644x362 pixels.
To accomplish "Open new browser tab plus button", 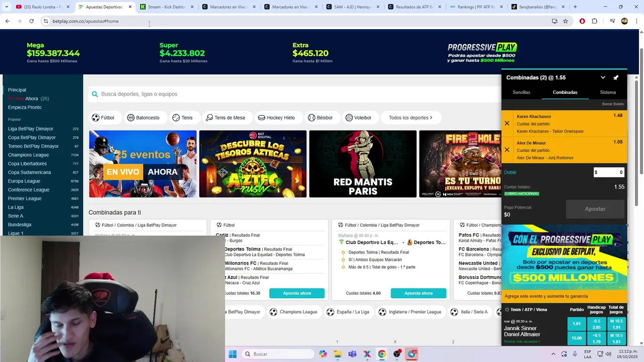I will 575,7.
